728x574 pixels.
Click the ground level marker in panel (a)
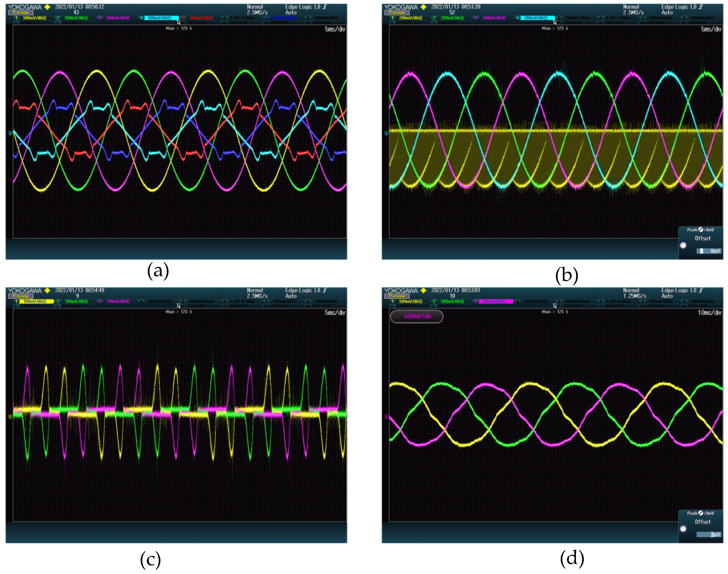10,133
